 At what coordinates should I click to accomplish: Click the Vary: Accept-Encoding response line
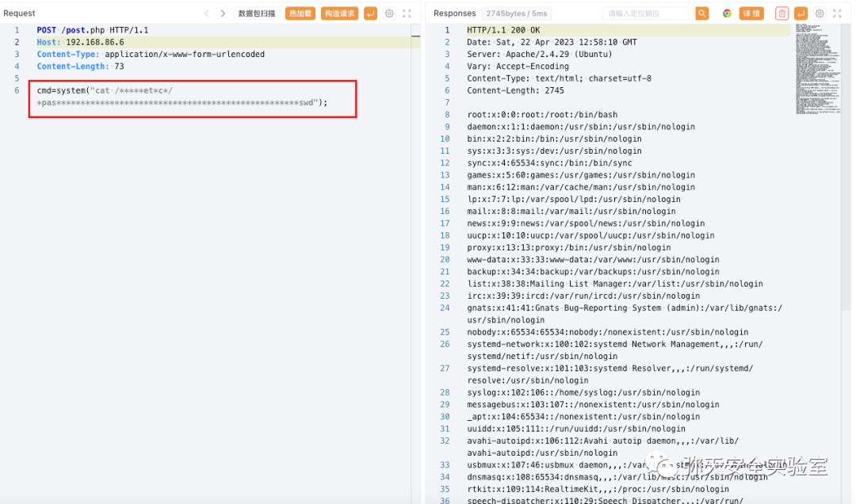point(518,66)
